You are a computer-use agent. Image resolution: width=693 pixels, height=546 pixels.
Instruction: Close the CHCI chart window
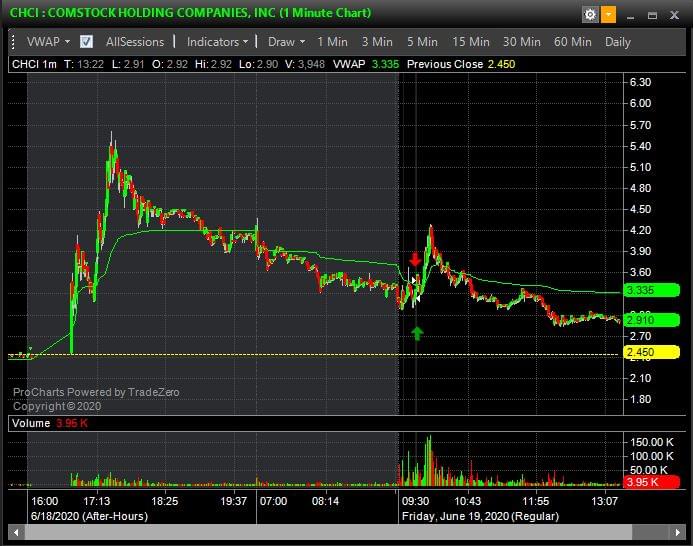(674, 15)
